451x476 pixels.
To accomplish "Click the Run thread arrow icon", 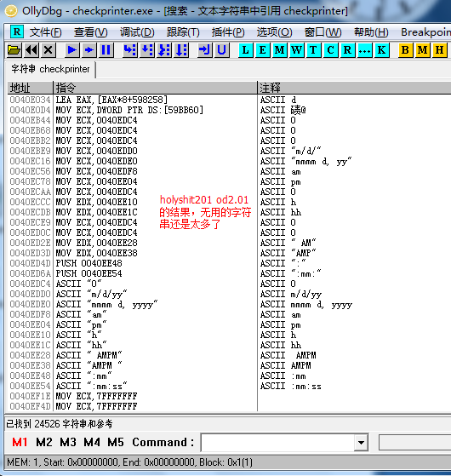I will pyautogui.click(x=89, y=49).
